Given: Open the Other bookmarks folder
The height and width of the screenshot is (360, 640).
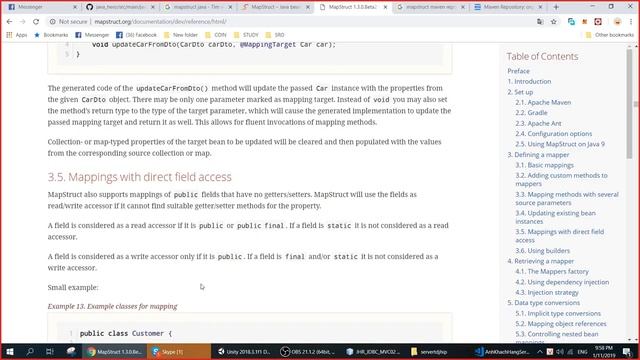Looking at the screenshot, I should tap(610, 35).
